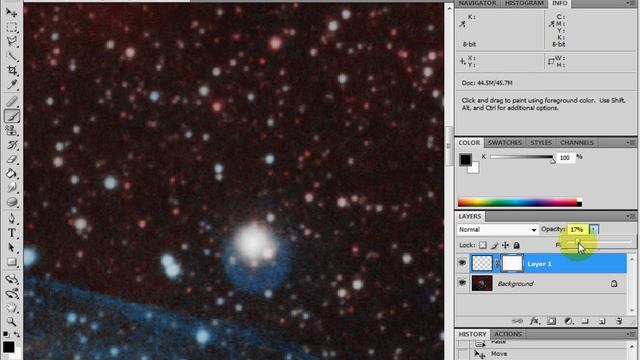The height and width of the screenshot is (360, 640).
Task: Click the Color panel foreground swatch
Action: coord(465,159)
